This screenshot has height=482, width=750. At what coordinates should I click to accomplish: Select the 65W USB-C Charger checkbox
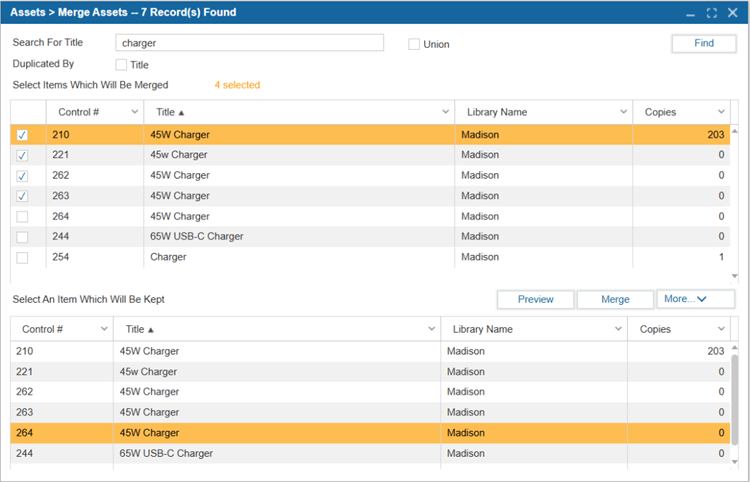tap(23, 237)
